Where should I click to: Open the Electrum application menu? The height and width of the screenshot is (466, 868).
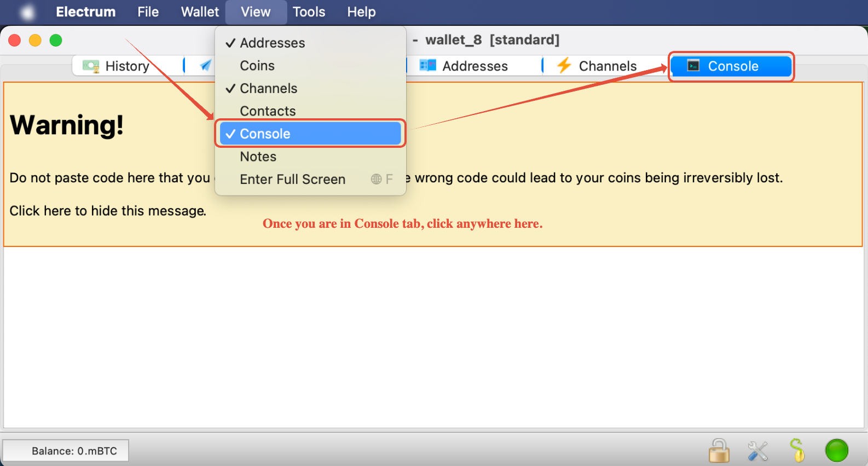[x=86, y=12]
